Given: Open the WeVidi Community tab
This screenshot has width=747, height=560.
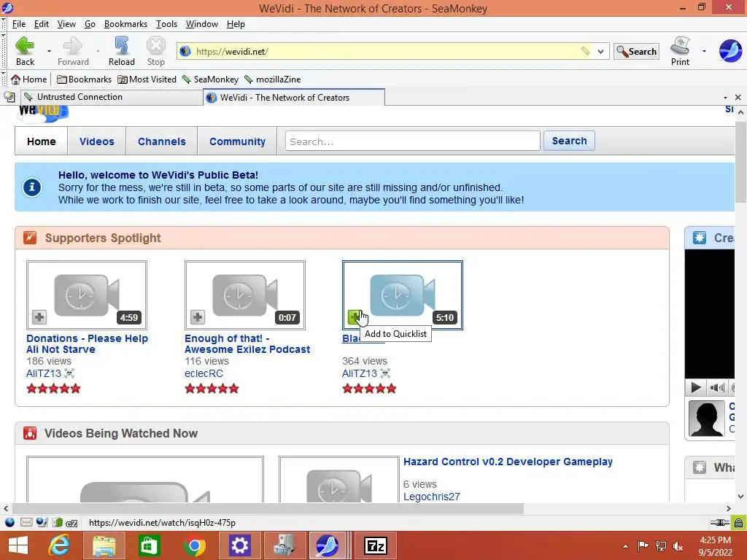Looking at the screenshot, I should (x=237, y=141).
